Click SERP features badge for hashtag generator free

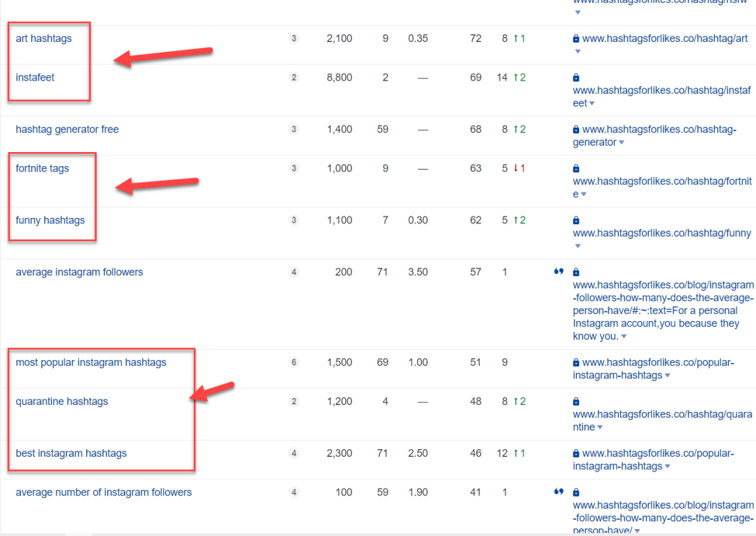(x=293, y=130)
